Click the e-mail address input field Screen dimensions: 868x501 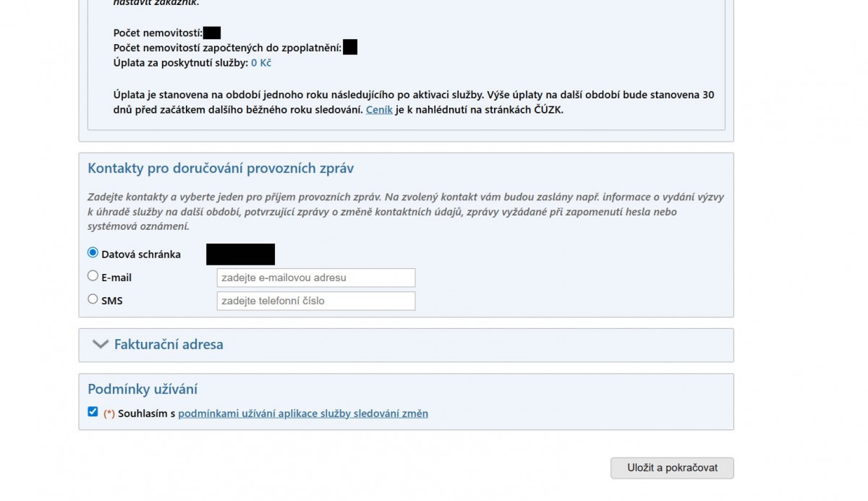click(x=315, y=278)
